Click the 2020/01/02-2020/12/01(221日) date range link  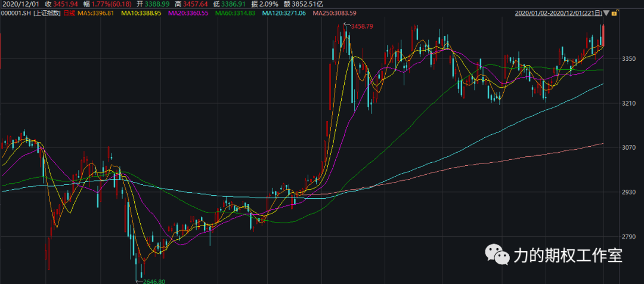tap(559, 14)
